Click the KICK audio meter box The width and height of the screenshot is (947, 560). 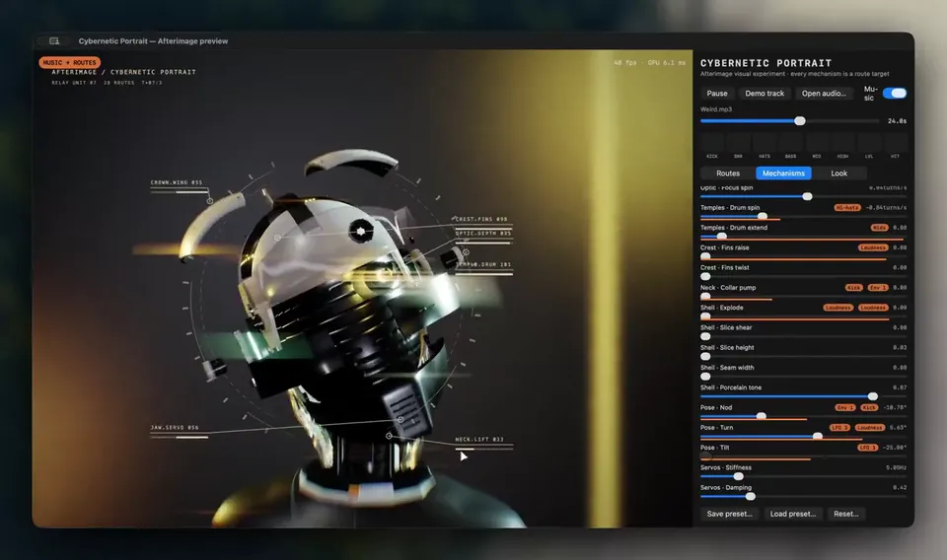712,143
